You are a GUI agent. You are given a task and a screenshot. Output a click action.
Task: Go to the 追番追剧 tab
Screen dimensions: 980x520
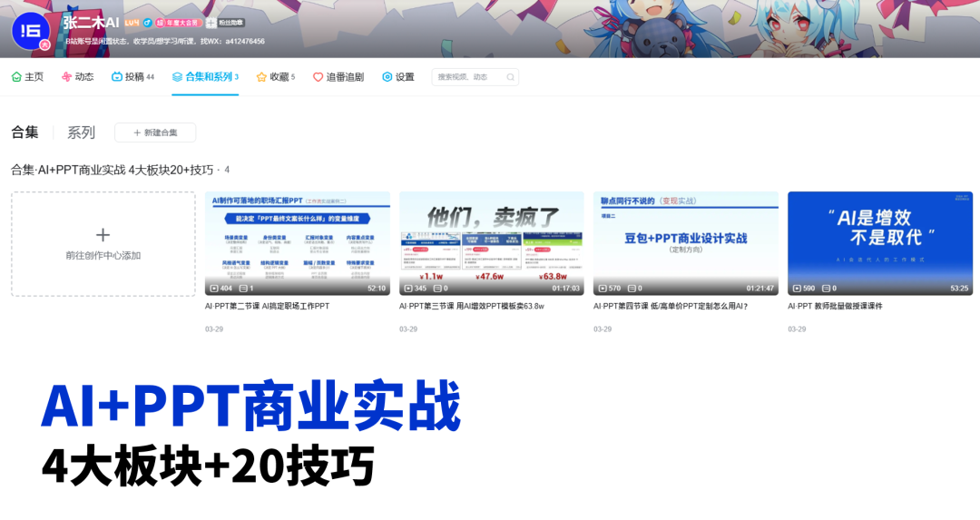coord(338,77)
